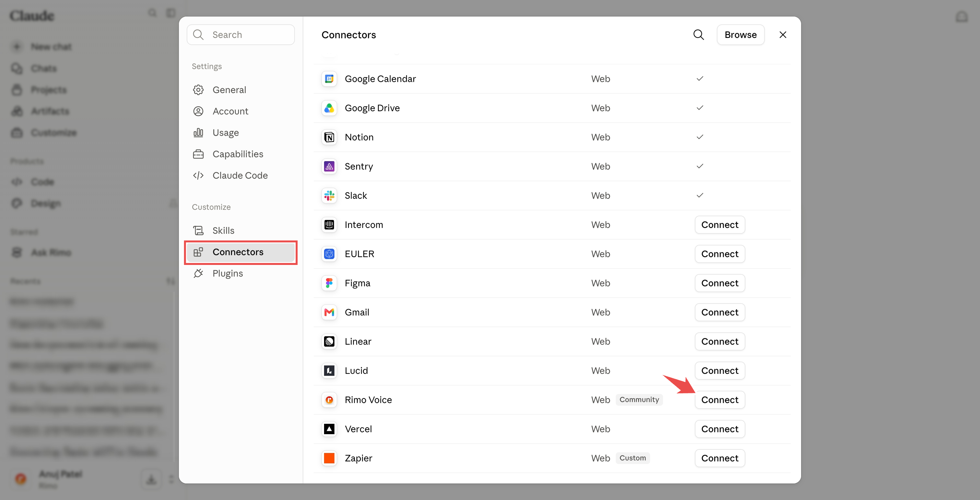The width and height of the screenshot is (980, 500).
Task: Click the checkmark on the Google Calendar row
Action: pos(700,79)
